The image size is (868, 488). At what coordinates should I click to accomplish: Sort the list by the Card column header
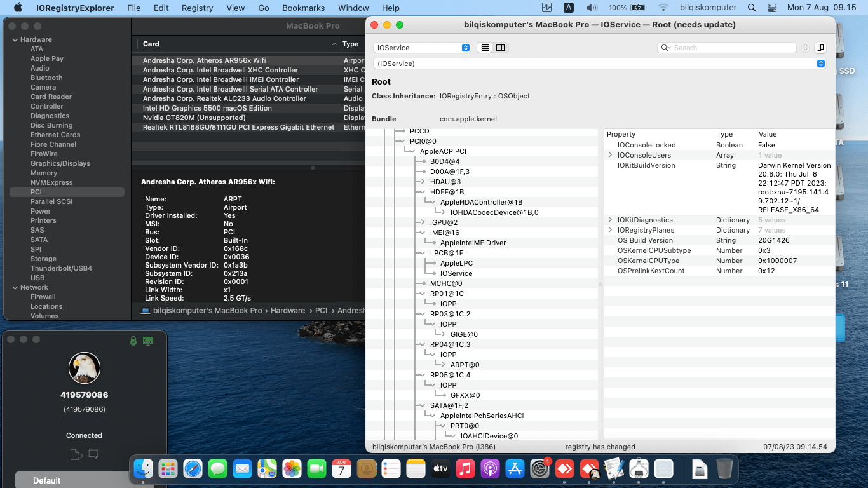(x=238, y=44)
